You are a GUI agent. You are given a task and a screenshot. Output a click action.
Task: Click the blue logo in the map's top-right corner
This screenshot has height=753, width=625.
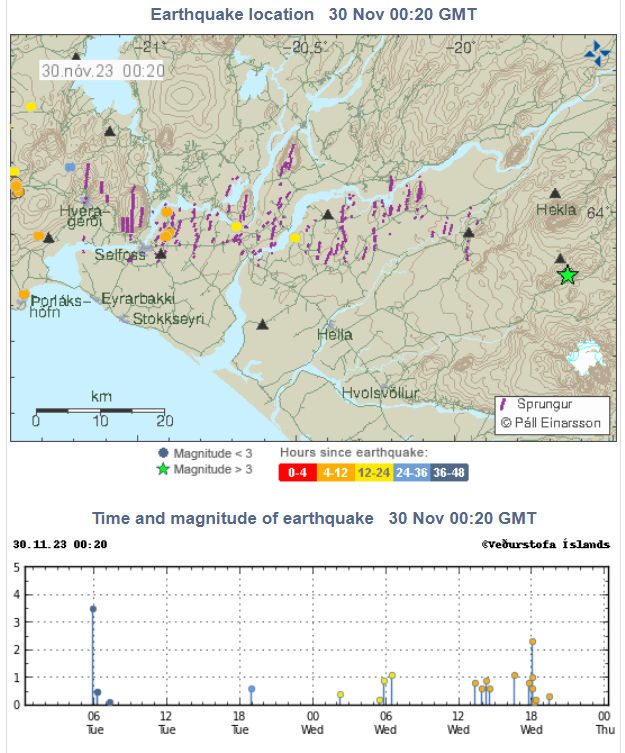(x=597, y=54)
